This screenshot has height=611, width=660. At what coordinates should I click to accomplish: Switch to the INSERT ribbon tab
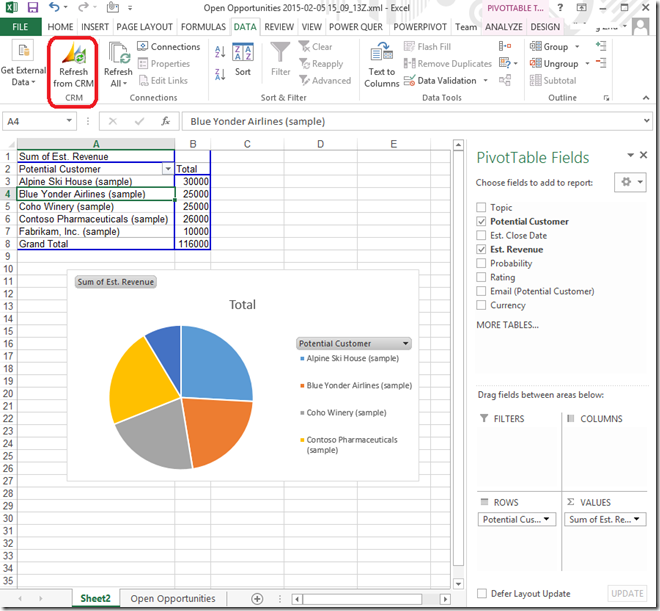[95, 27]
